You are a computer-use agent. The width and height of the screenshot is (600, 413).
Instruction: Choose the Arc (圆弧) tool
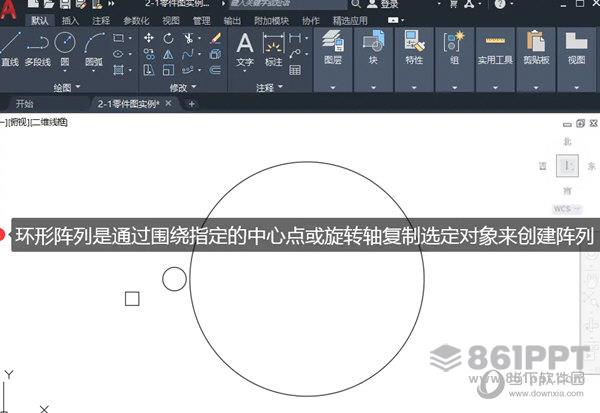(x=95, y=47)
